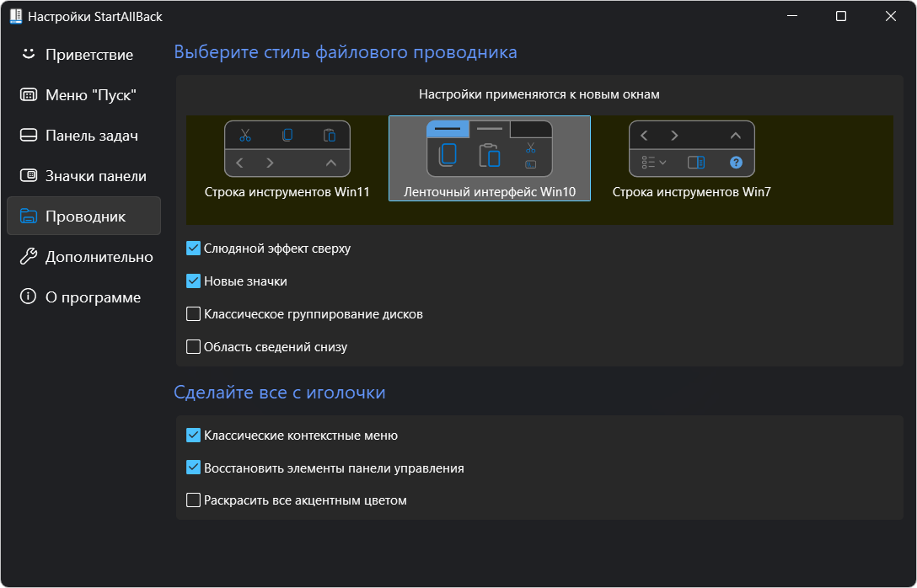Click the Ленточный интерфейс Win10 label
The height and width of the screenshot is (588, 917).
[490, 192]
